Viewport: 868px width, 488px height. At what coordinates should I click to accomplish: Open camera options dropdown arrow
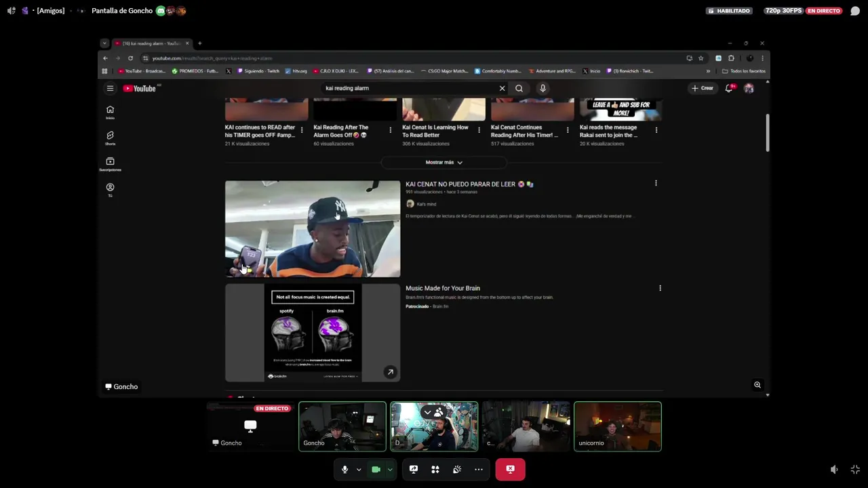(x=390, y=469)
